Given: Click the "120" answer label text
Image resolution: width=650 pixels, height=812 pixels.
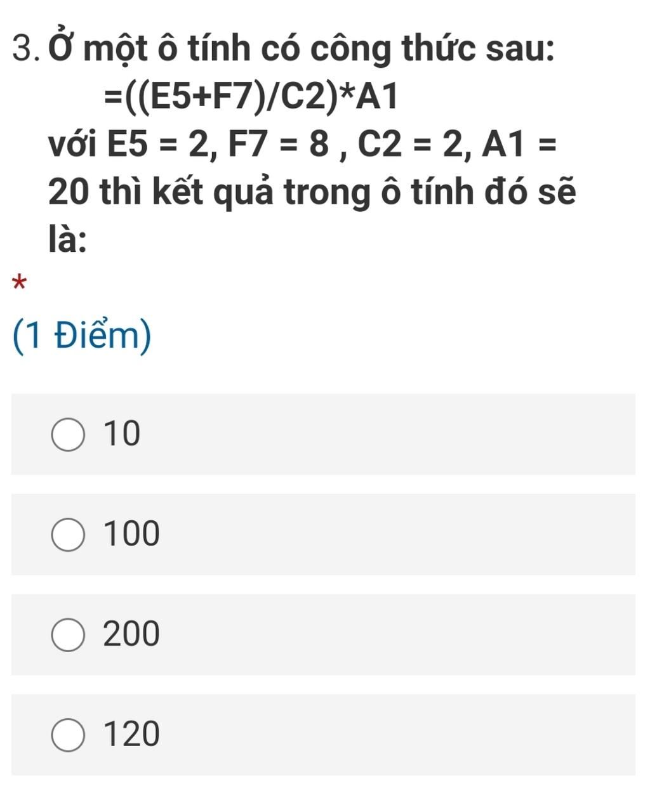Looking at the screenshot, I should tap(131, 735).
